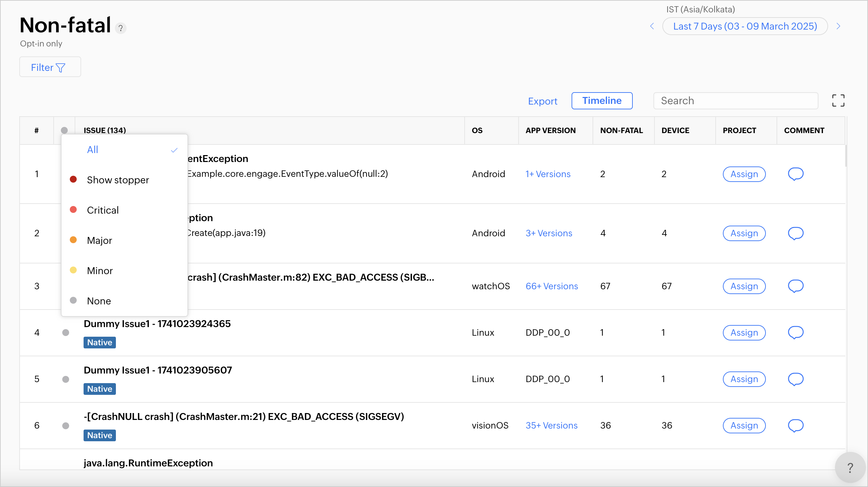Open comment bubble for watchOS issue
This screenshot has height=487, width=868.
[795, 286]
